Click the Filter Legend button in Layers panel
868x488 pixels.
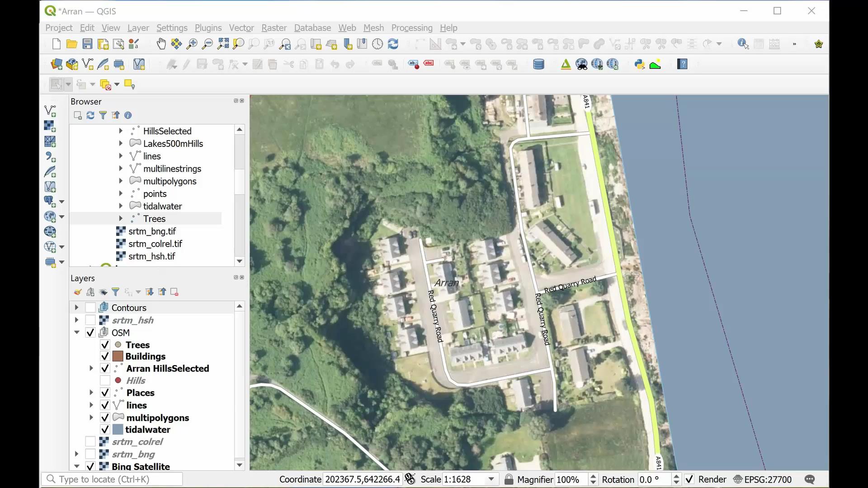click(x=115, y=292)
